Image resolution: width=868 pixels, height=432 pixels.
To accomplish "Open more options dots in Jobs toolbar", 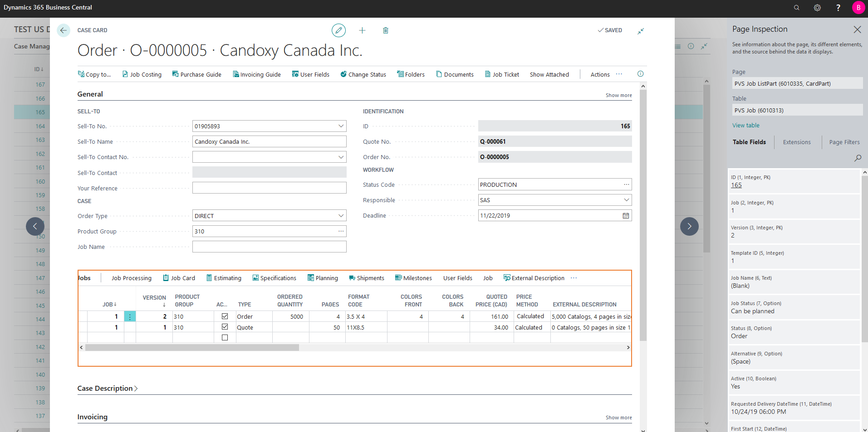I will point(574,278).
